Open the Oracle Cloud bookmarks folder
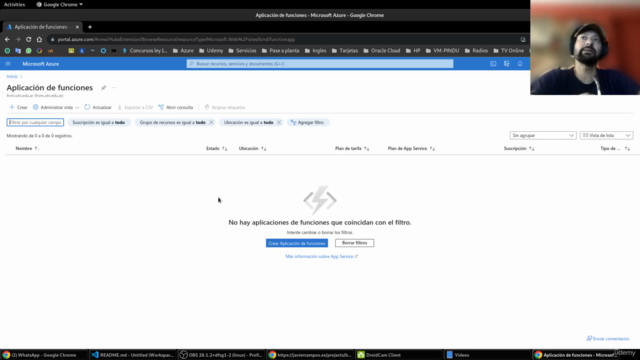 [382, 51]
